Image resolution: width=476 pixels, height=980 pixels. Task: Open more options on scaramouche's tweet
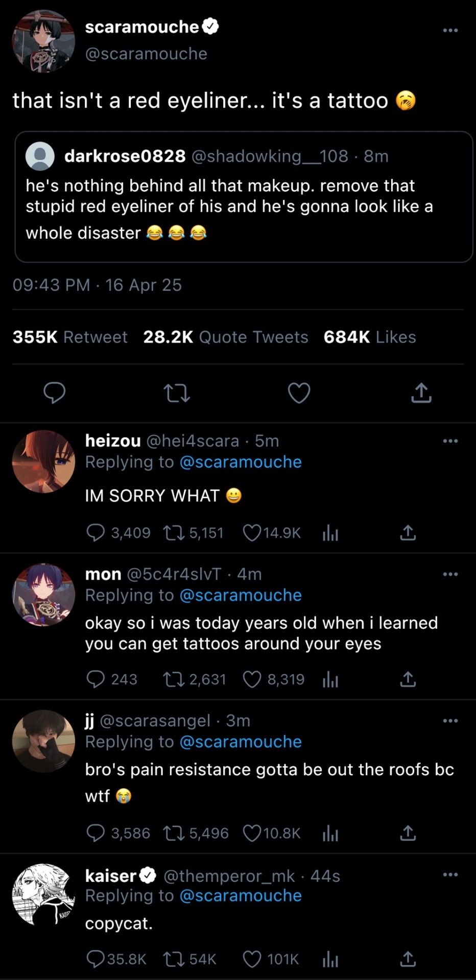(450, 31)
